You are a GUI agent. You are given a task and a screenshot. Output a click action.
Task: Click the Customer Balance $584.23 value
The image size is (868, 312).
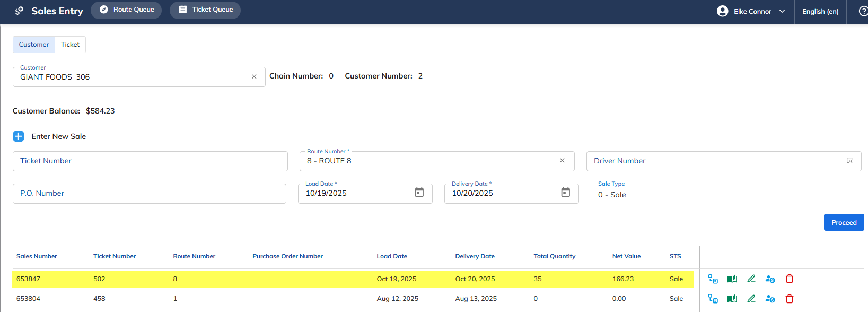100,111
